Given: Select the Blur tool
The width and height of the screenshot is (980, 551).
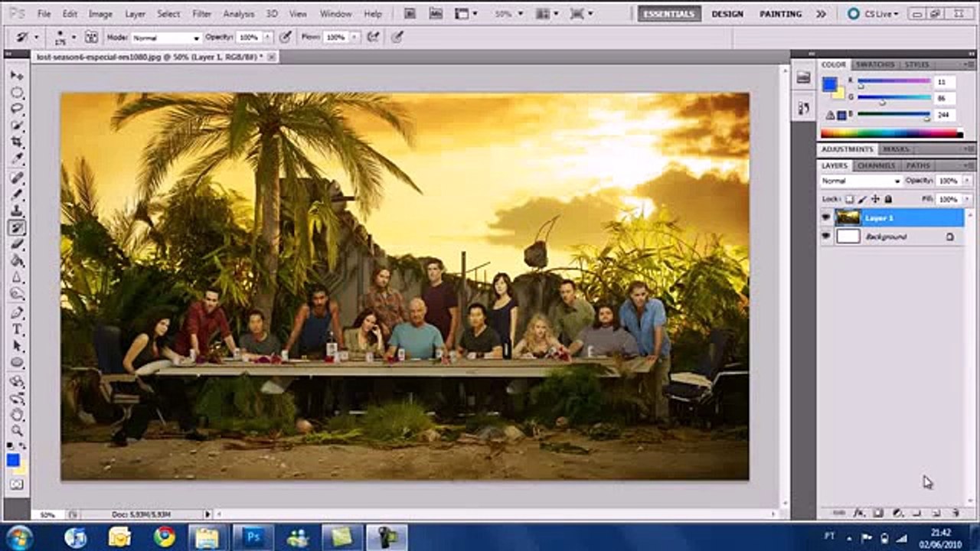Looking at the screenshot, I should 17,279.
